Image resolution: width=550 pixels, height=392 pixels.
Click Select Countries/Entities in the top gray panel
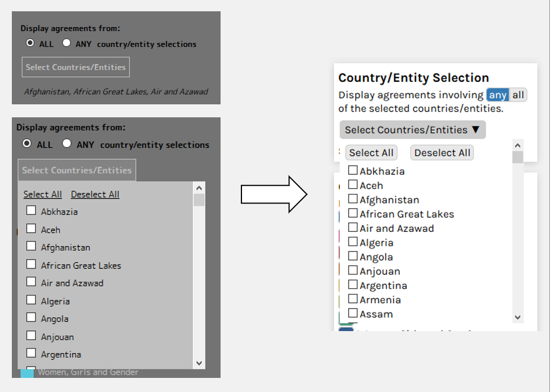click(x=76, y=67)
